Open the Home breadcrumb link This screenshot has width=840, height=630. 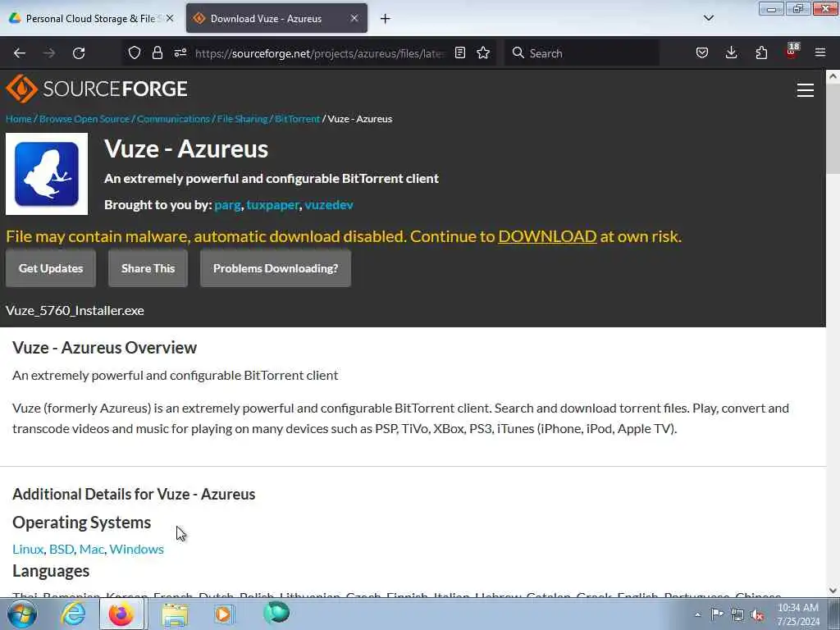tap(19, 119)
